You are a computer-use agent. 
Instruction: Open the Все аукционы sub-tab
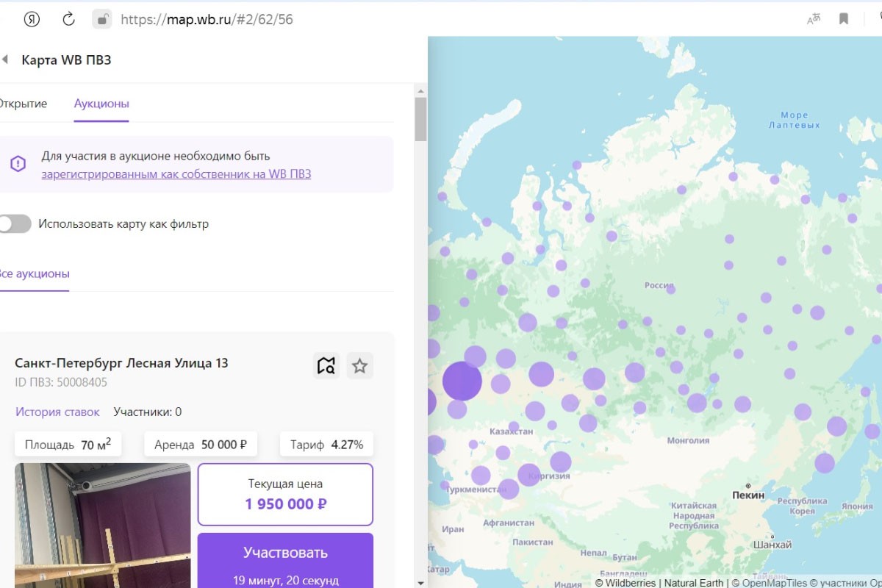pos(35,273)
